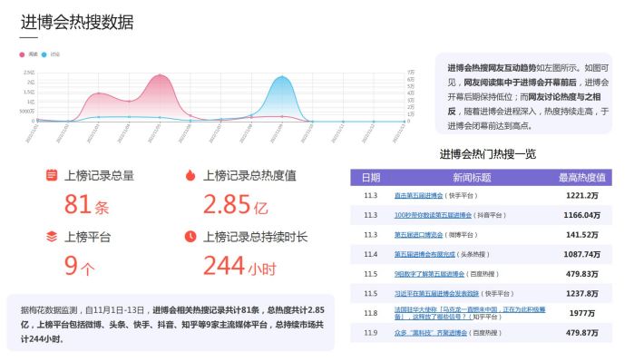644x362 pixels.
Task: Click the blue discussion curve's peak point
Action: click(x=282, y=77)
